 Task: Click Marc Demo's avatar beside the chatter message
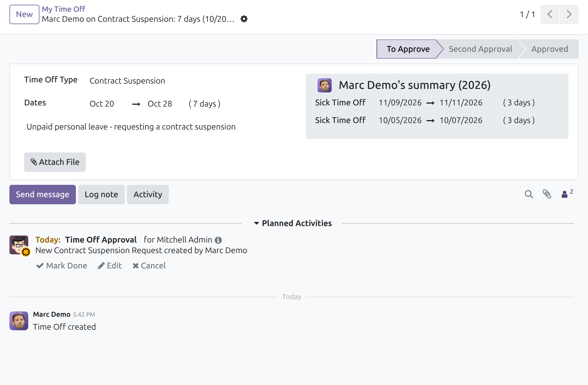[19, 321]
